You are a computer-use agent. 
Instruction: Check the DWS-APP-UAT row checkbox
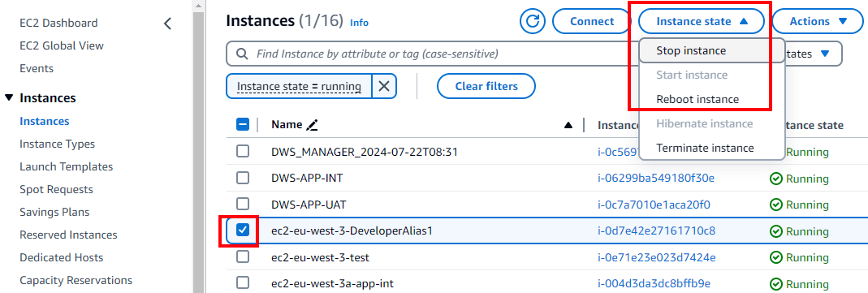243,205
